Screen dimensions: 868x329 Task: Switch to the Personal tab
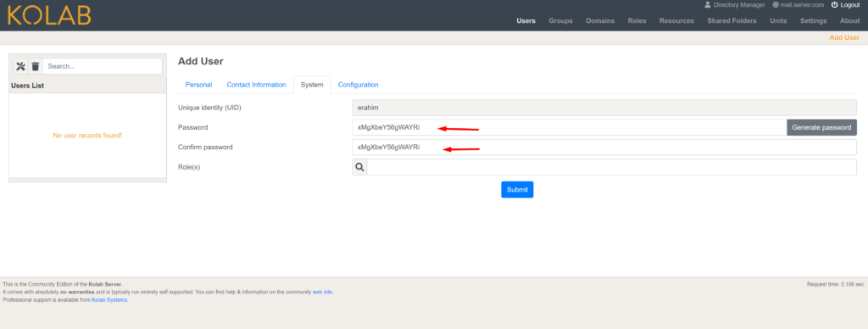click(x=198, y=85)
